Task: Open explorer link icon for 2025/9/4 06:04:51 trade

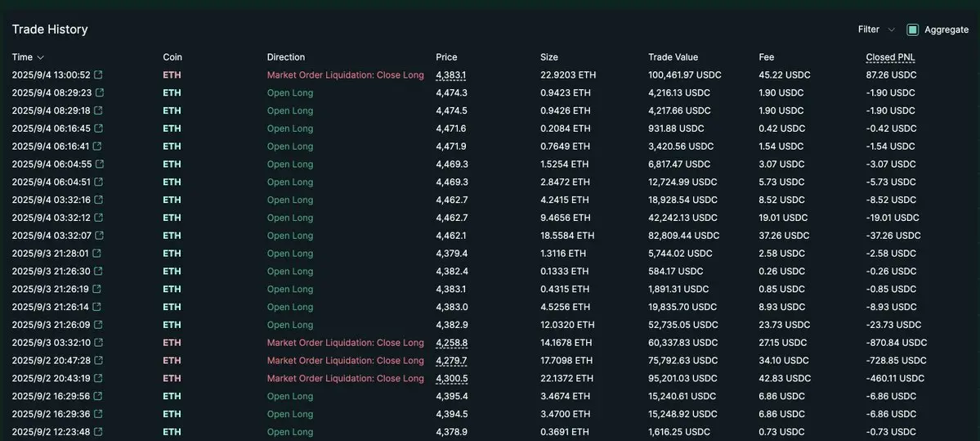Action: click(x=98, y=182)
